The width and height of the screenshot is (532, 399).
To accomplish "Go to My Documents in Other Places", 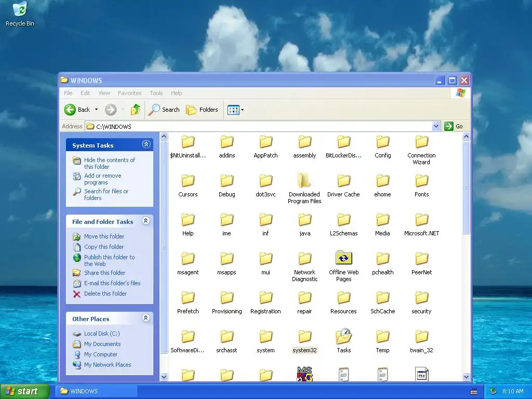I will click(x=102, y=344).
